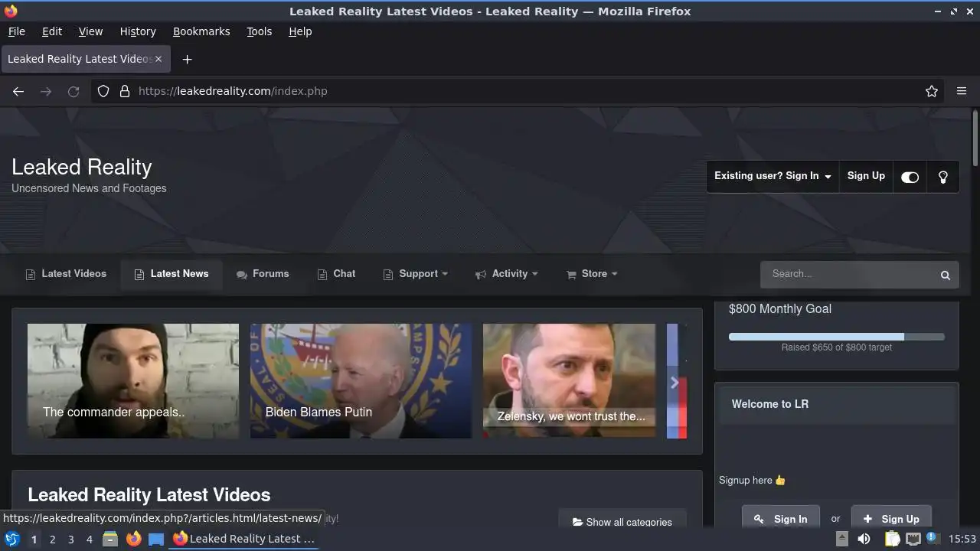Open the Bookmarks menu

[201, 31]
